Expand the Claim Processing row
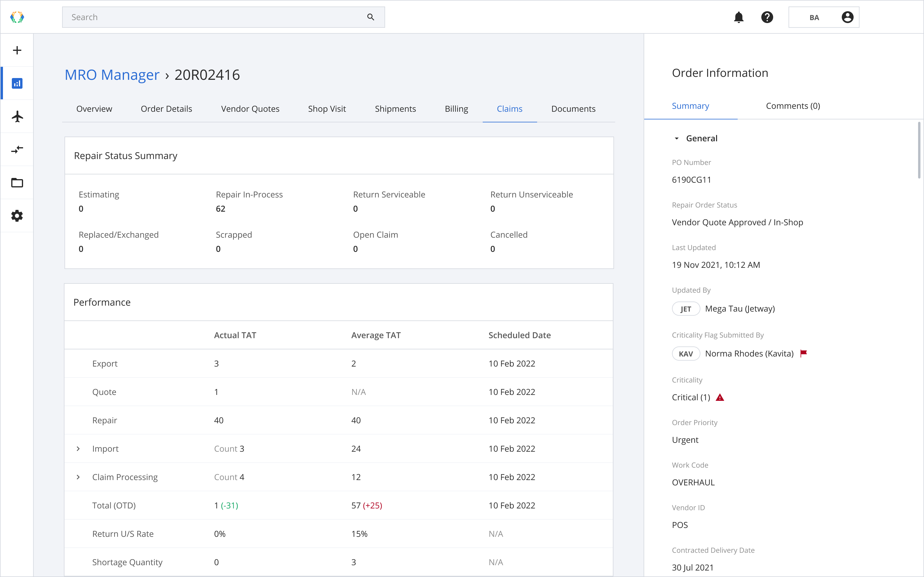Viewport: 924px width, 577px height. 78,477
